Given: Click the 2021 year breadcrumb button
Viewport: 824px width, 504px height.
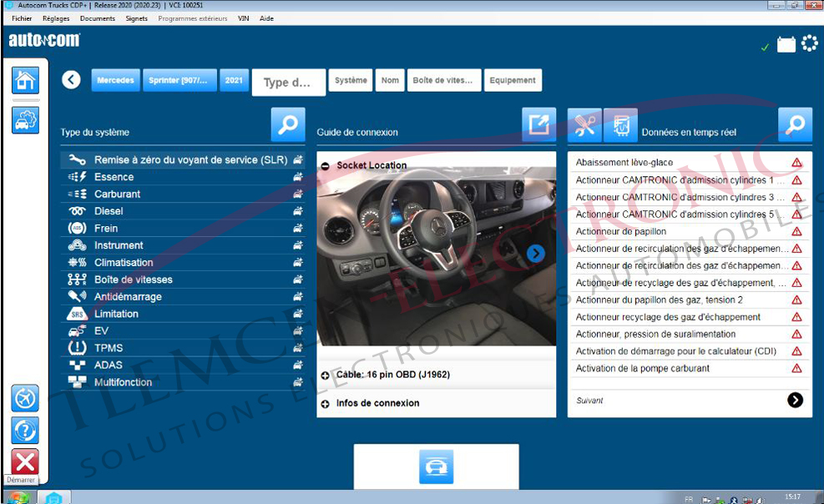Looking at the screenshot, I should 234,80.
